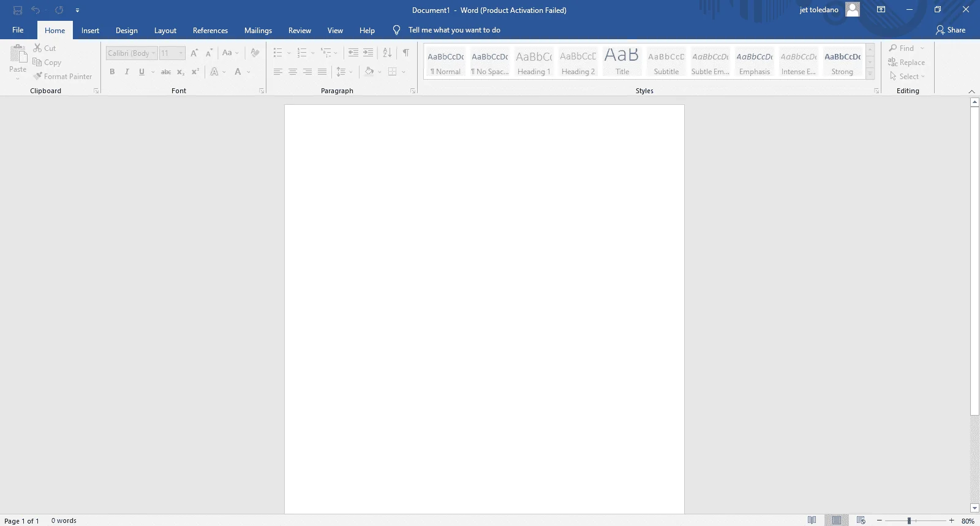Switch to the Review tab
The width and height of the screenshot is (980, 526).
(300, 30)
